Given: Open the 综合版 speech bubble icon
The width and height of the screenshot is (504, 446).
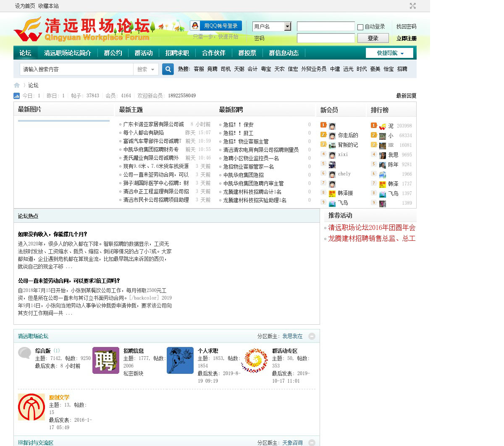Looking at the screenshot, I should pos(25,353).
